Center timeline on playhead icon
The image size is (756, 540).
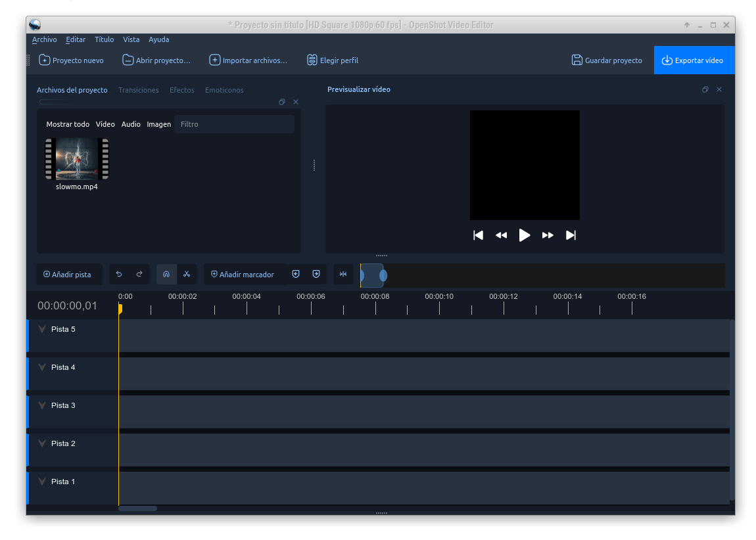point(343,274)
